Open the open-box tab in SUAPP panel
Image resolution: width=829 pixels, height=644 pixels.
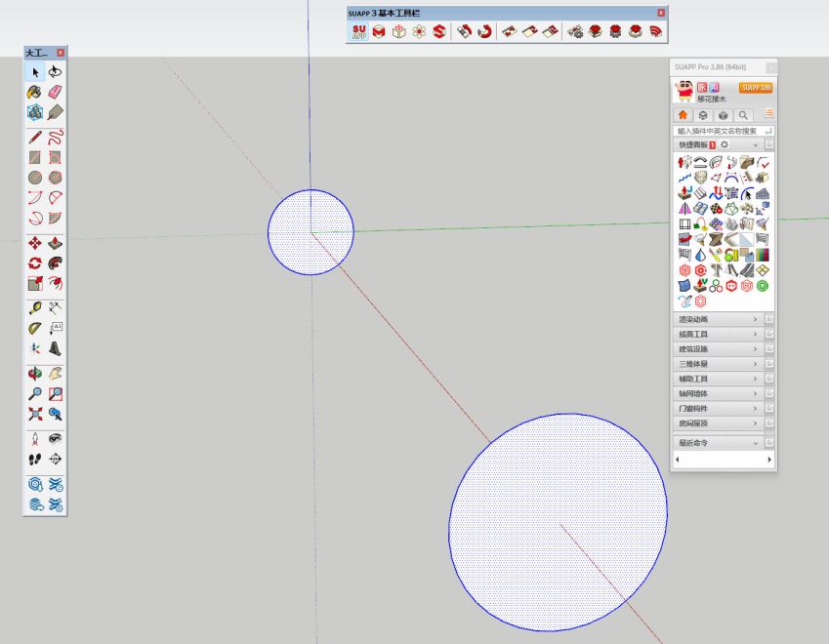point(703,115)
